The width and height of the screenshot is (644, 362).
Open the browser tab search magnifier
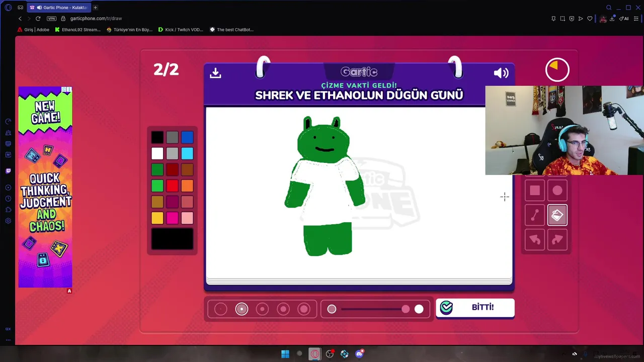tap(609, 8)
